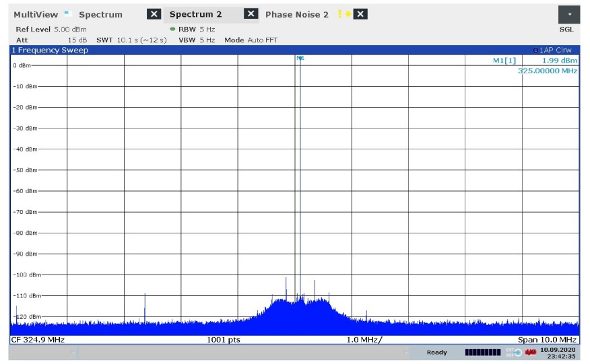Click the measurement progress bar in status bar

[x=482, y=353]
